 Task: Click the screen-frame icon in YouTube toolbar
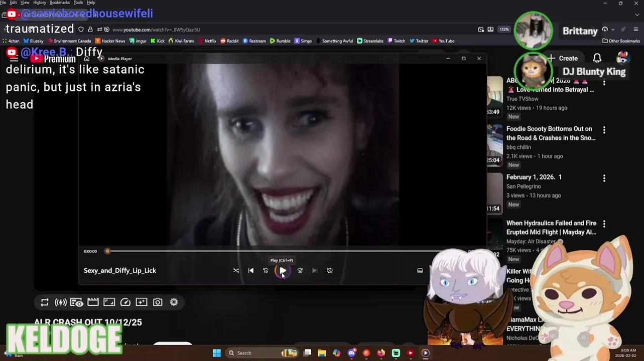coord(109,302)
